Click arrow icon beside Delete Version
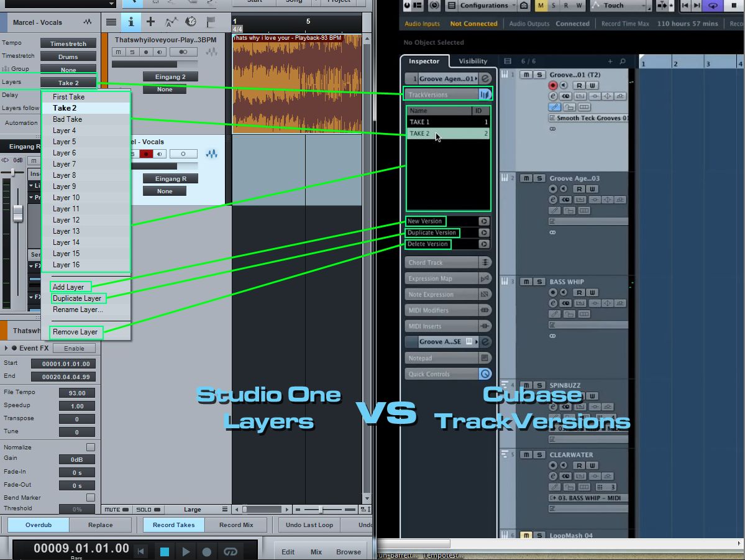This screenshot has height=560, width=745. 483,244
